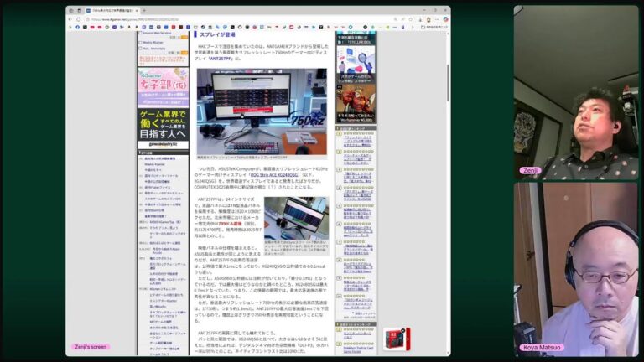The height and width of the screenshot is (362, 644).
Task: Open the ゲーム業界で働く banner ad
Action: click(163, 128)
